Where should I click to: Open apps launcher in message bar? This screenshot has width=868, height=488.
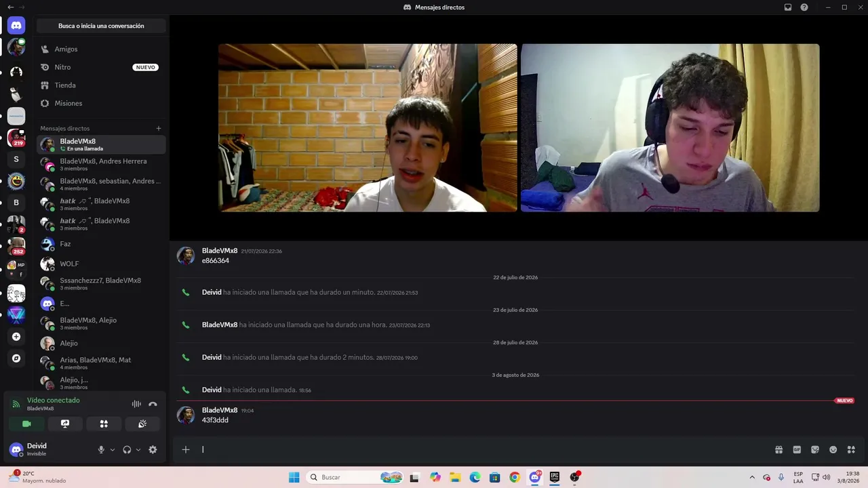851,449
